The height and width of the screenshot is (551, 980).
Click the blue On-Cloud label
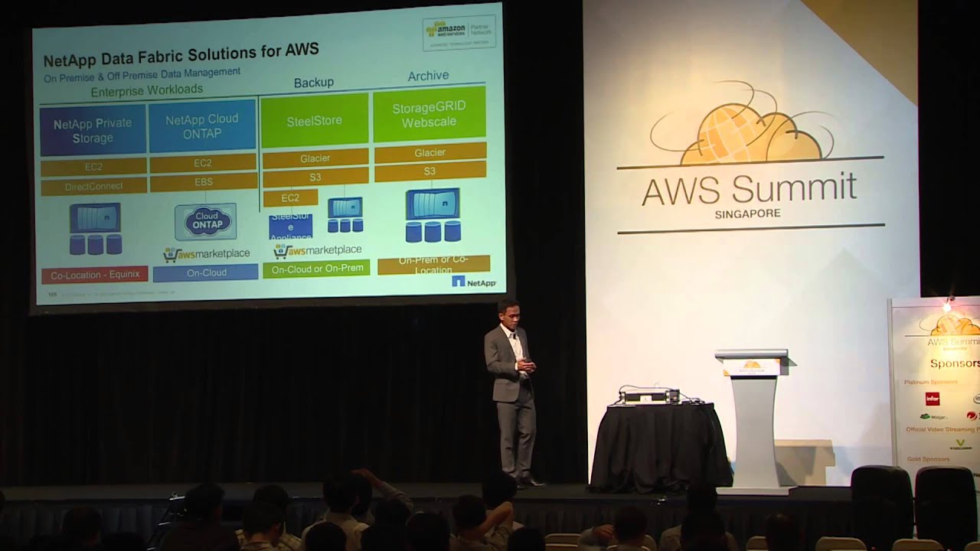click(205, 272)
